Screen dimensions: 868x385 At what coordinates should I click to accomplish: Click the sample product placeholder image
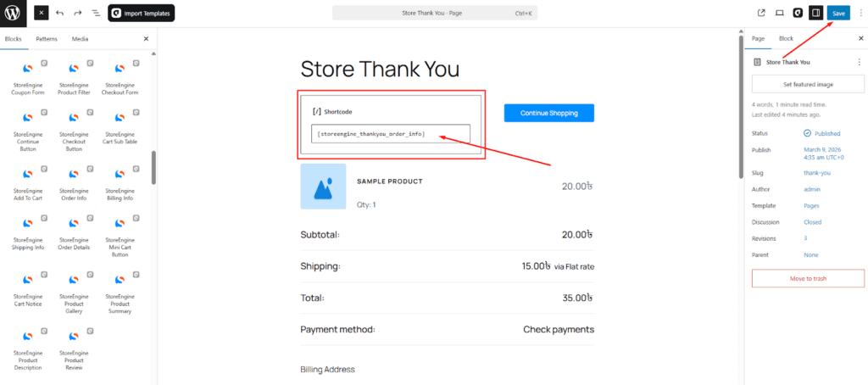323,186
